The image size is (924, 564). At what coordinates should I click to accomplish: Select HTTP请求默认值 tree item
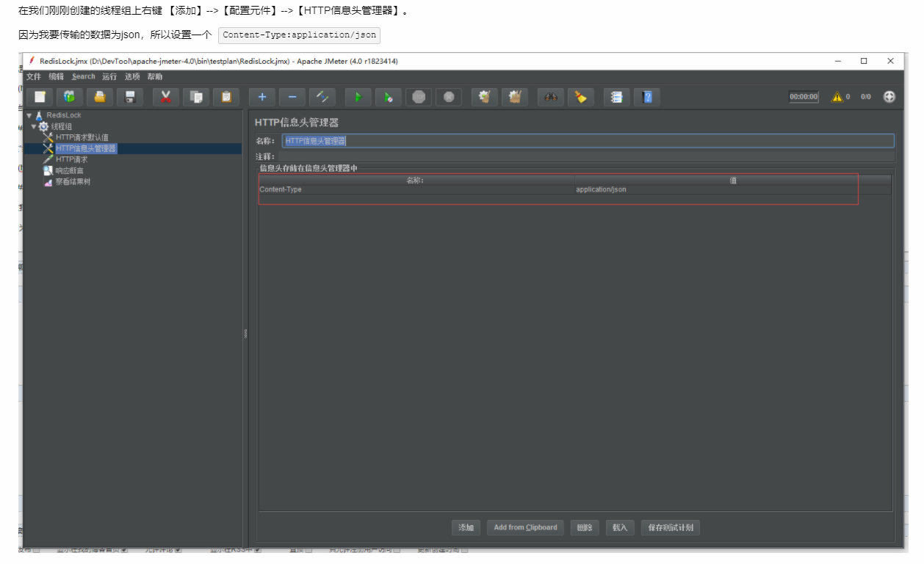(x=82, y=137)
